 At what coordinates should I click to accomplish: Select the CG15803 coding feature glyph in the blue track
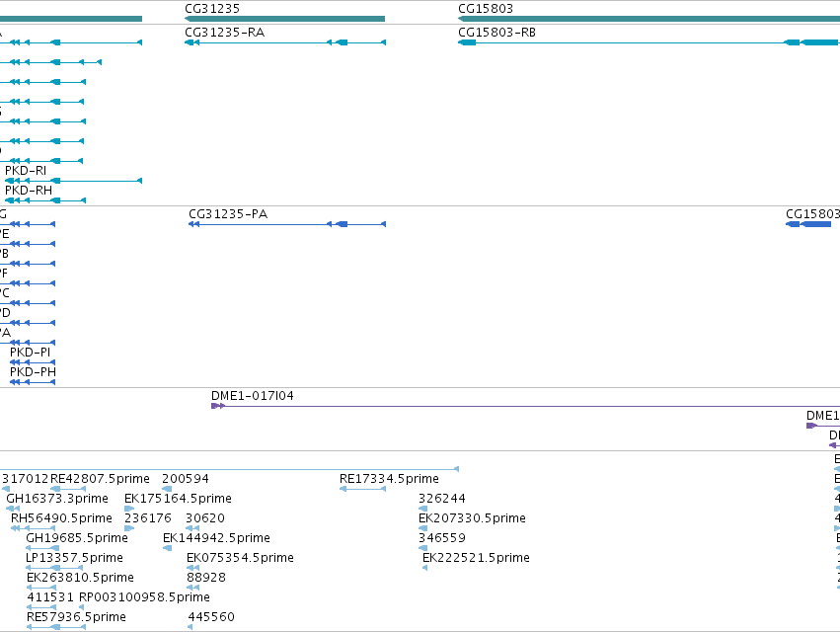click(808, 224)
